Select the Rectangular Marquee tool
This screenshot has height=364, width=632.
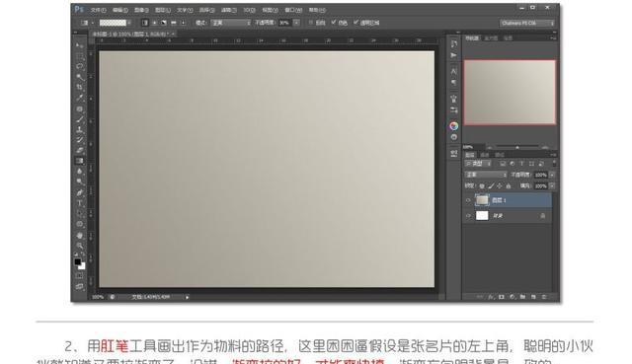[79, 55]
